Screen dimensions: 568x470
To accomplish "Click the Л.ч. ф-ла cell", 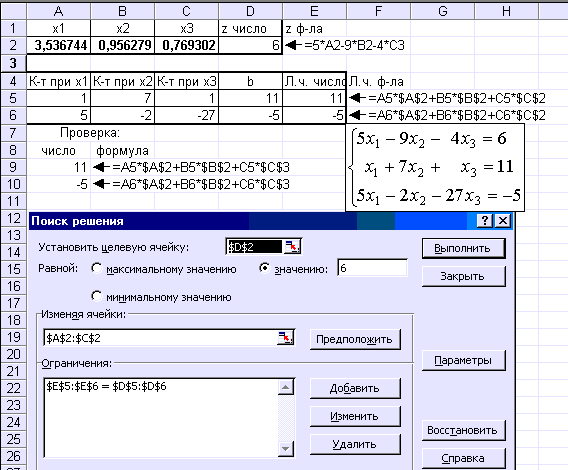I will pos(379,82).
